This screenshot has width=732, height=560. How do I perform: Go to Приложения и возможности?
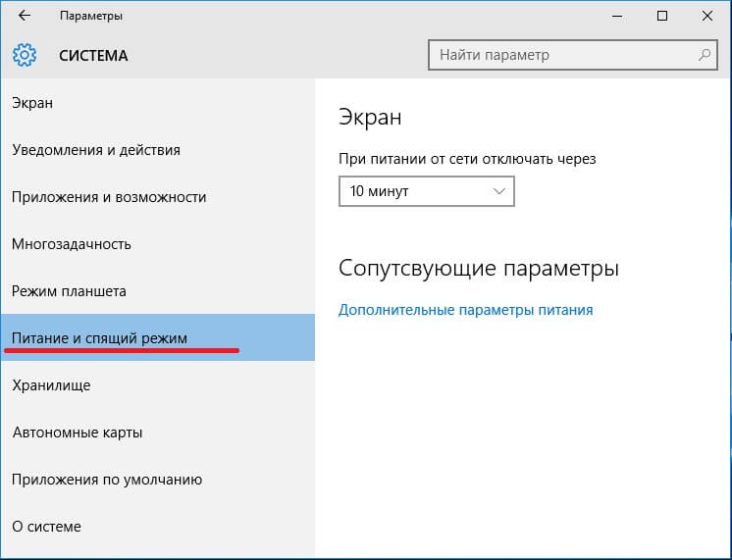tap(109, 197)
